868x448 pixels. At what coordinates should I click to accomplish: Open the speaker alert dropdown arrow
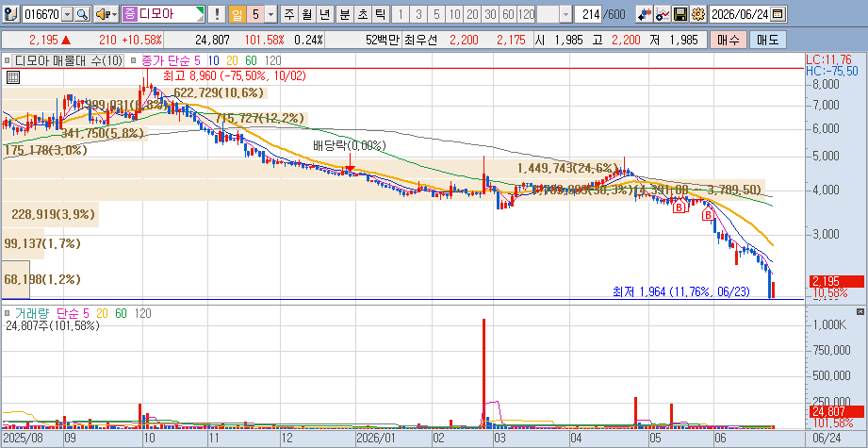click(x=115, y=14)
